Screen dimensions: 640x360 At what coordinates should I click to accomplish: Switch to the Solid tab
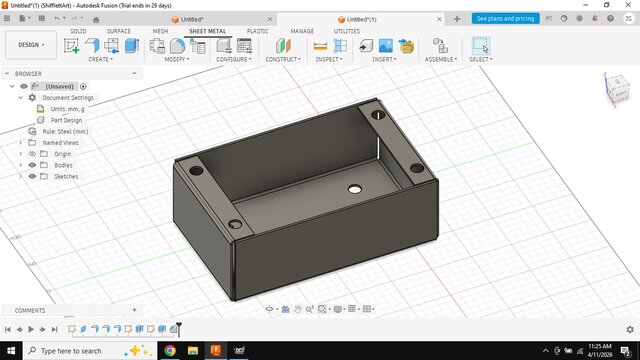coord(78,31)
